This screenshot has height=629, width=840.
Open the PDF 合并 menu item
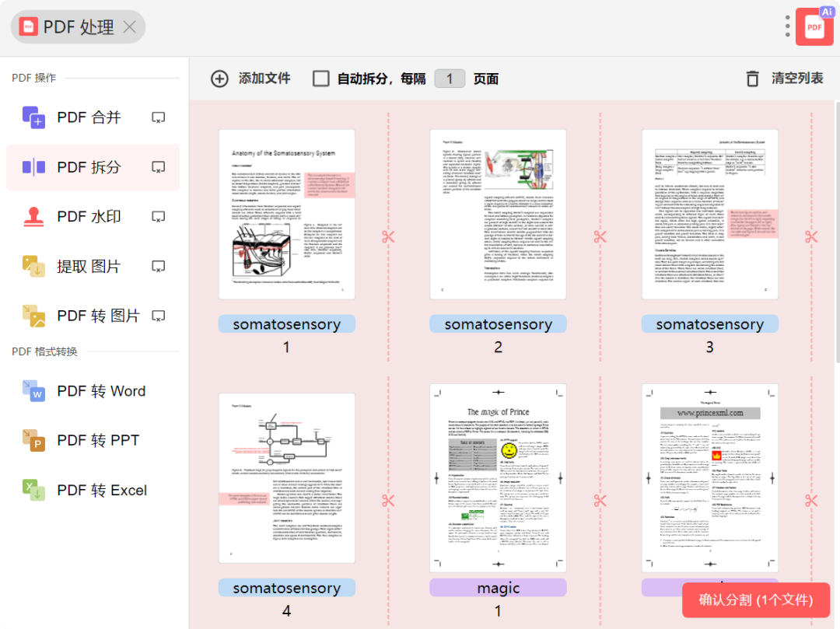point(93,117)
